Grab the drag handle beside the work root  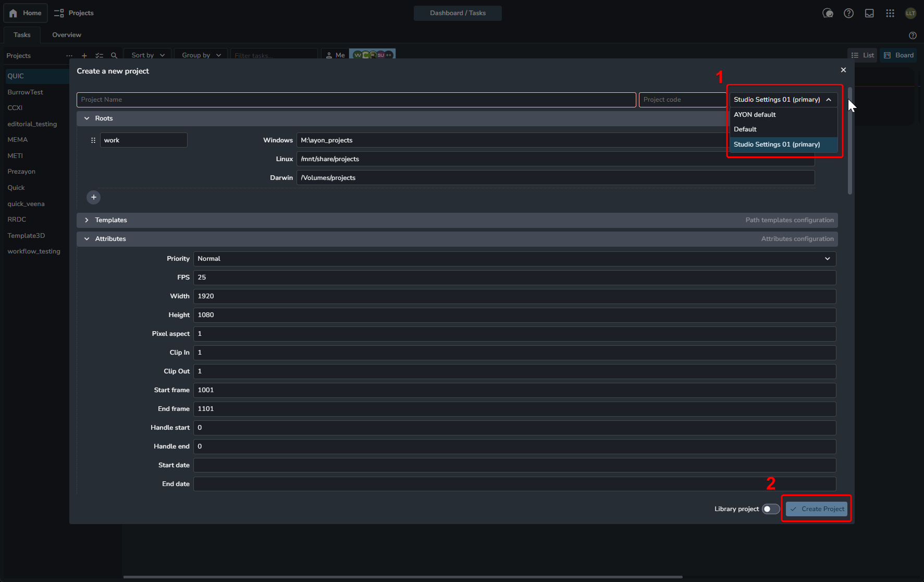point(93,140)
